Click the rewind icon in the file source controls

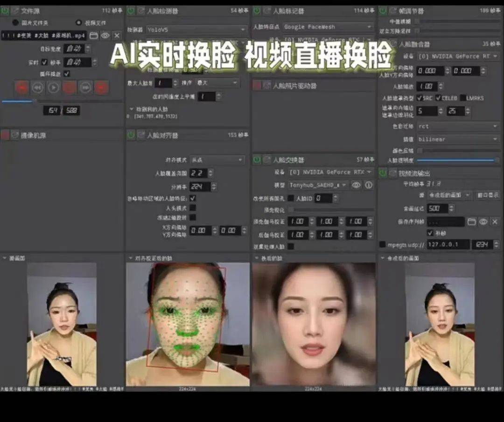click(37, 87)
